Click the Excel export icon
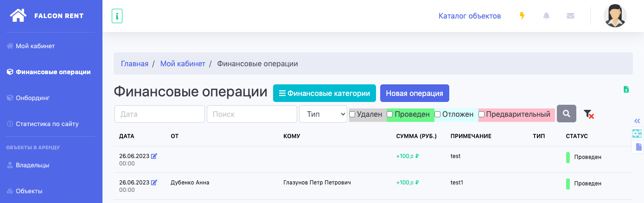Screen dimensions: 644x203 pos(626,89)
